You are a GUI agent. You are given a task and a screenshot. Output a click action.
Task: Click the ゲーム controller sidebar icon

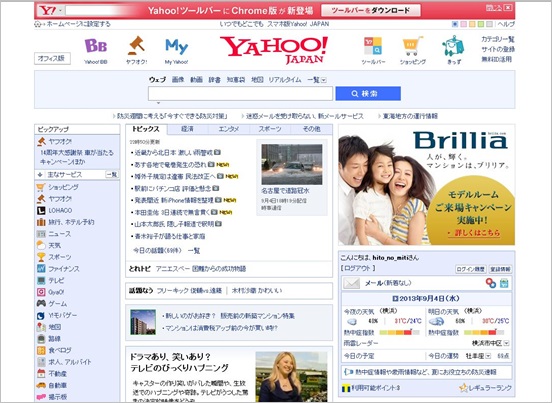click(41, 303)
